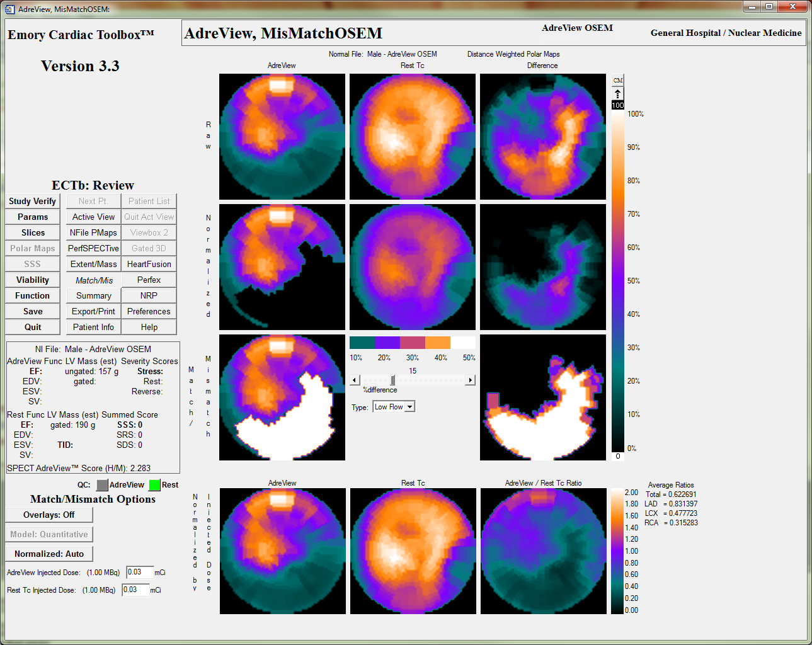Click the orange 40% threshold color swatch
Image resolution: width=812 pixels, height=645 pixels.
pos(438,342)
